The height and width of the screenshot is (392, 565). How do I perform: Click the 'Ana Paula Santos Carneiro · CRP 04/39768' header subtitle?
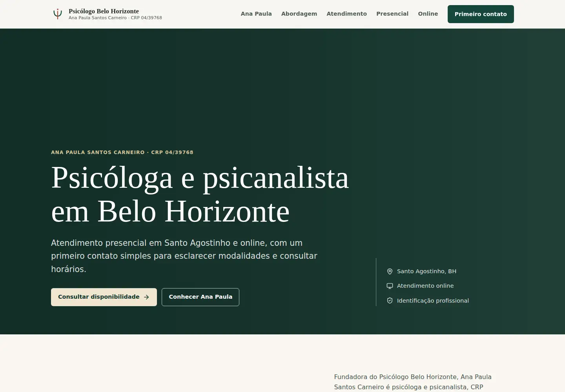(x=115, y=18)
